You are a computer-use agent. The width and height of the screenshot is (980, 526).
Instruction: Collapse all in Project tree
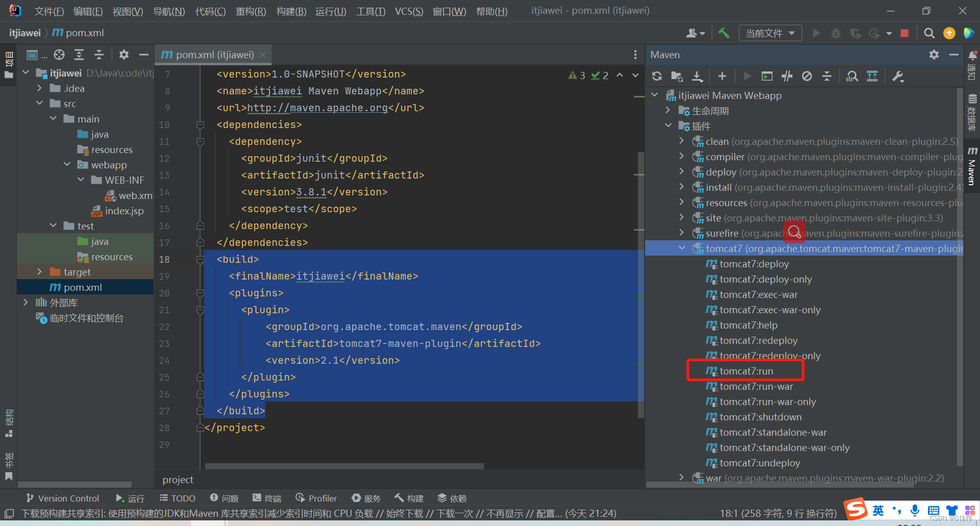99,55
